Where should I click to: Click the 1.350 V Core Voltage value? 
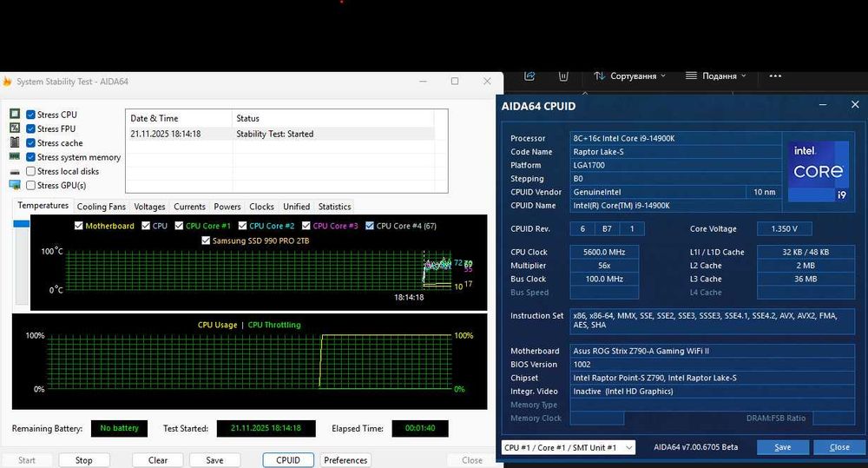785,228
